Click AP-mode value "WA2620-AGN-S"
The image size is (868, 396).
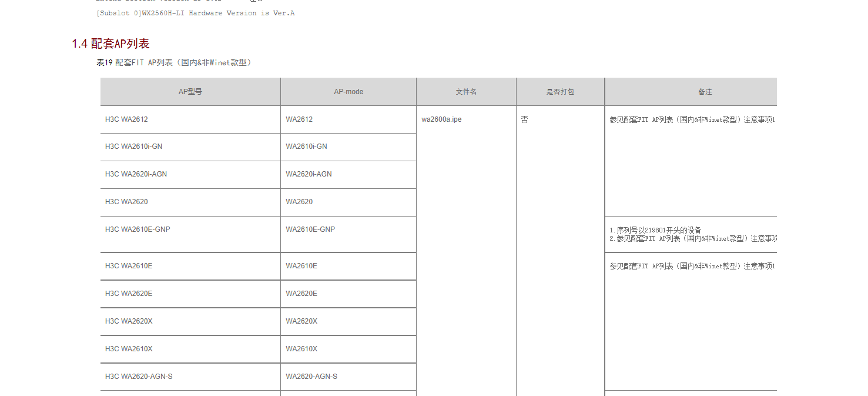coord(311,377)
